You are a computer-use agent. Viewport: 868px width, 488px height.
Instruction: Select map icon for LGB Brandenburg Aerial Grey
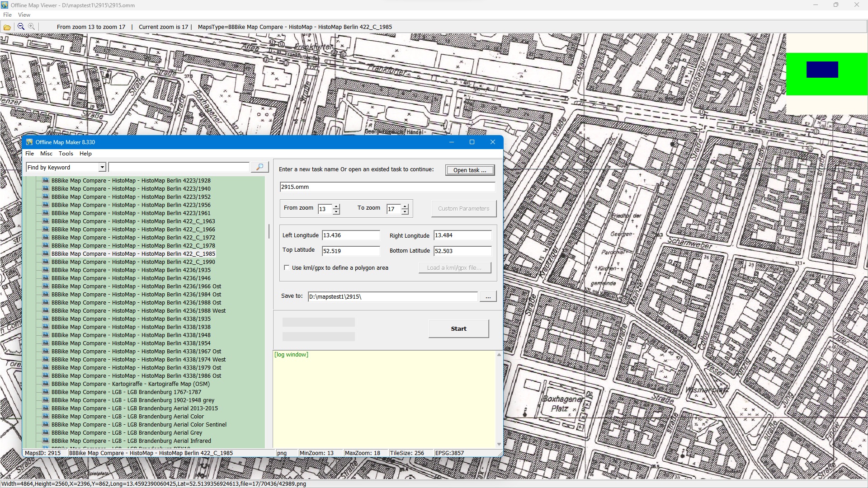click(x=46, y=432)
